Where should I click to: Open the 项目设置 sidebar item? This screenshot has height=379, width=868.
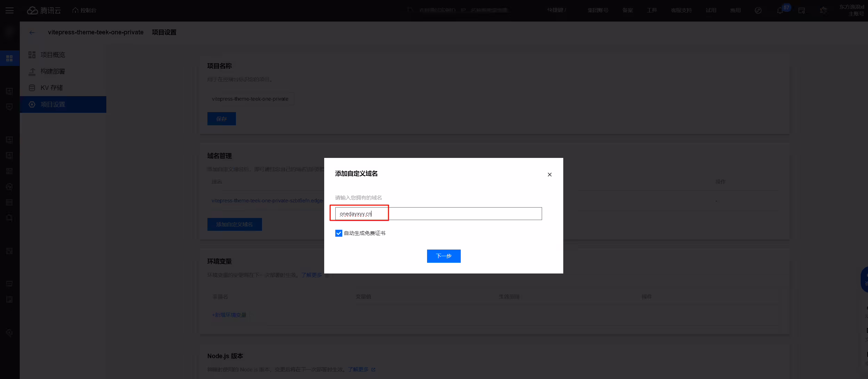pos(63,104)
